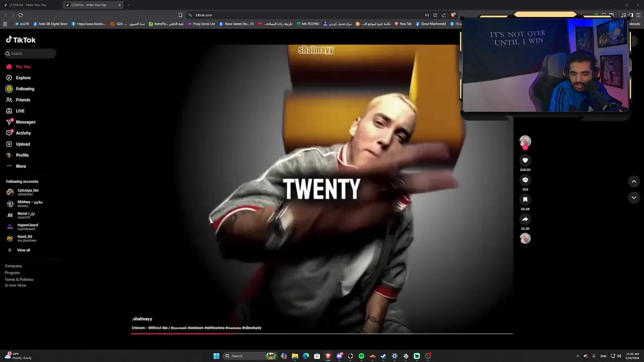Open the creator's avatar above the like button
Image resolution: width=644 pixels, height=362 pixels.
tap(525, 141)
